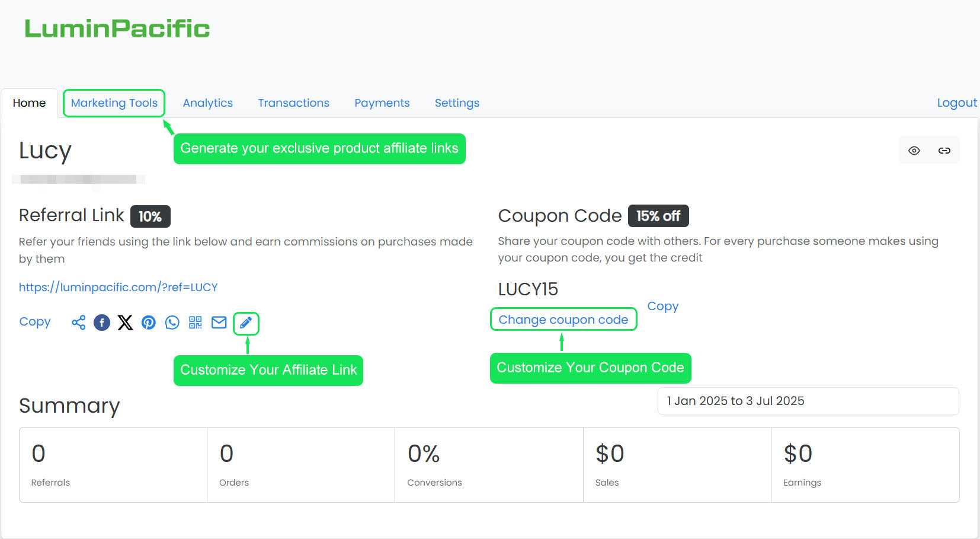Open the summary date range field
Screen dimensions: 980x539
point(808,401)
